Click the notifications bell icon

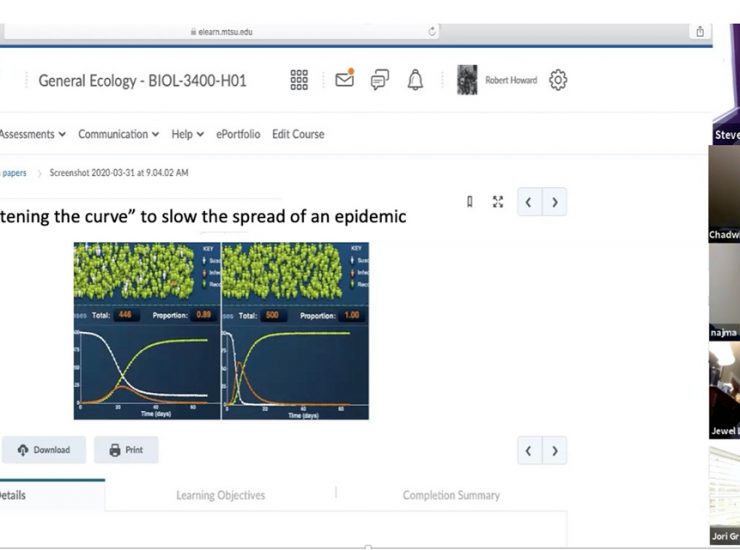click(415, 80)
